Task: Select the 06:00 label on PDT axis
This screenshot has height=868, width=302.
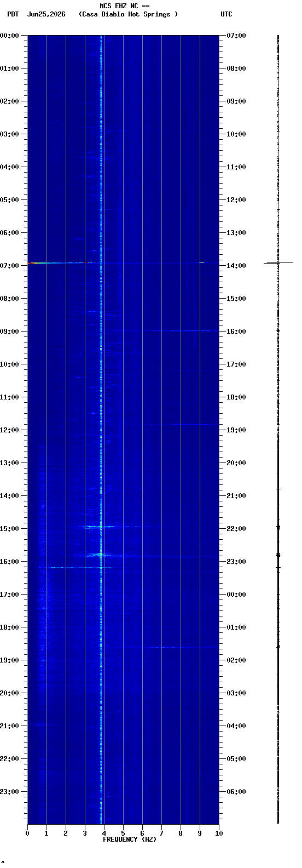Action: [10, 233]
